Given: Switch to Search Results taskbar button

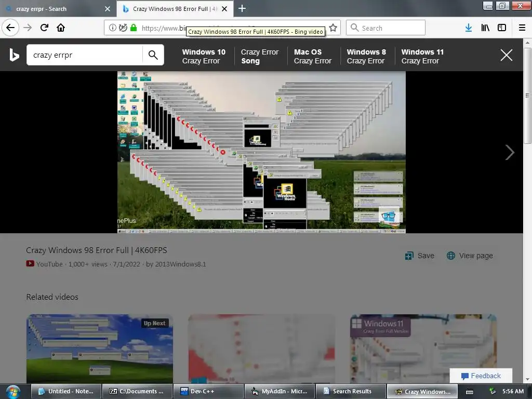Looking at the screenshot, I should [x=351, y=392].
